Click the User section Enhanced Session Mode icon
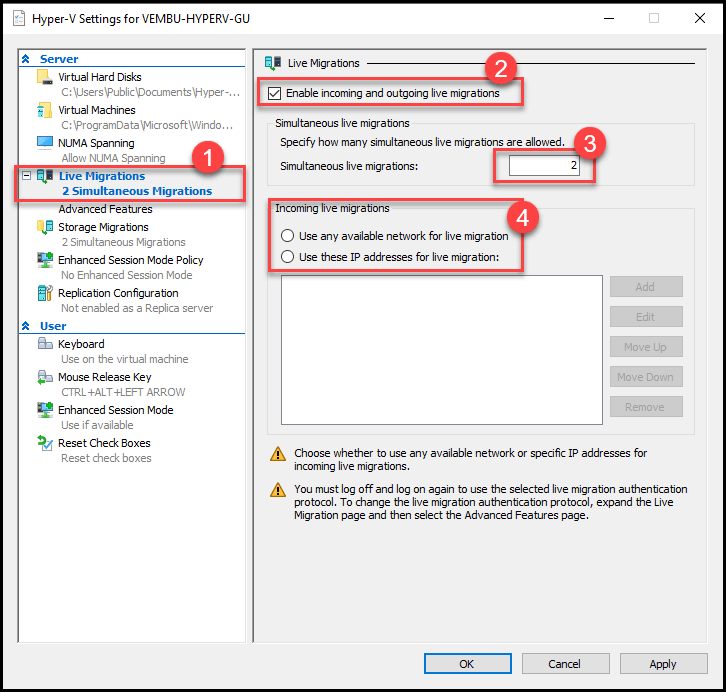Screen dimensions: 726x692 click(44, 410)
